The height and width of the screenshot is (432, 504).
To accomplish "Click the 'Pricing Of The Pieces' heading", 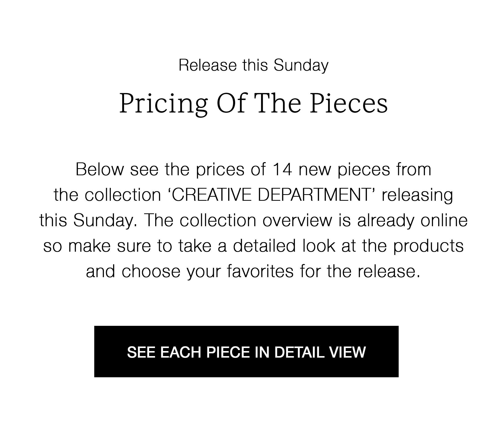I will coord(253,103).
